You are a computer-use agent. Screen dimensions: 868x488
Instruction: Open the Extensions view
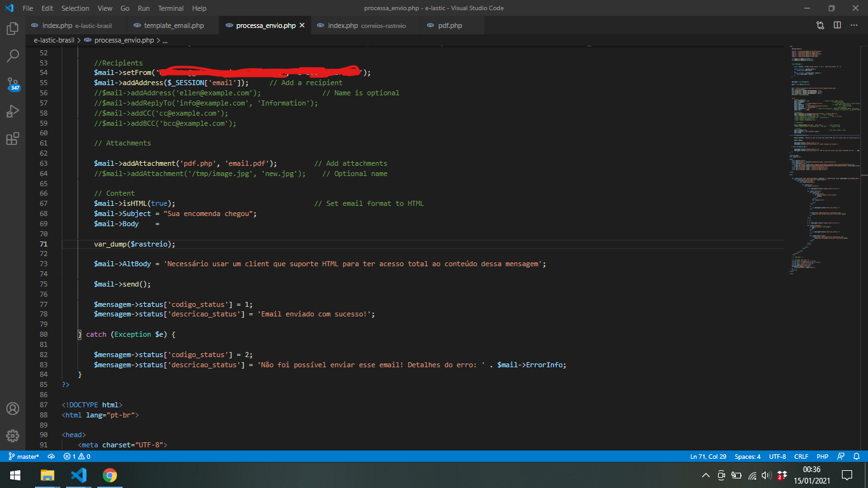[x=12, y=139]
